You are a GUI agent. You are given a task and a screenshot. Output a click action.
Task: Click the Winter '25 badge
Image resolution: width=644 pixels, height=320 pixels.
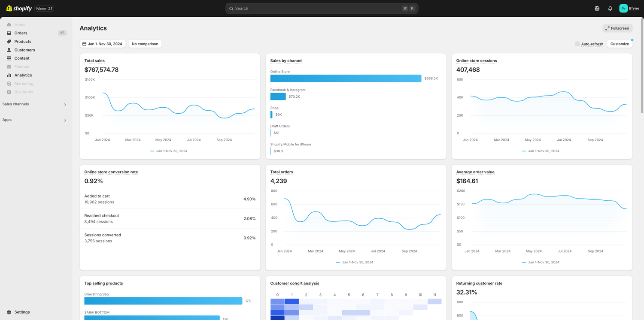pyautogui.click(x=44, y=9)
